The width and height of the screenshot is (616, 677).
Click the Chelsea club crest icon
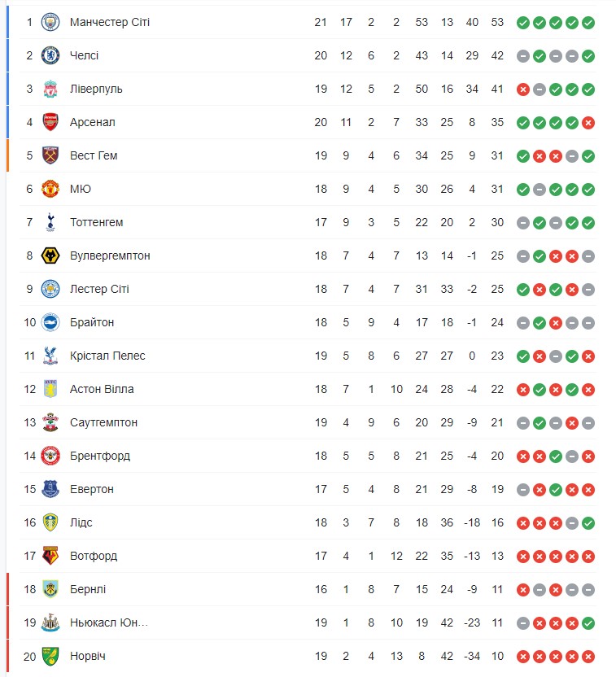point(50,55)
